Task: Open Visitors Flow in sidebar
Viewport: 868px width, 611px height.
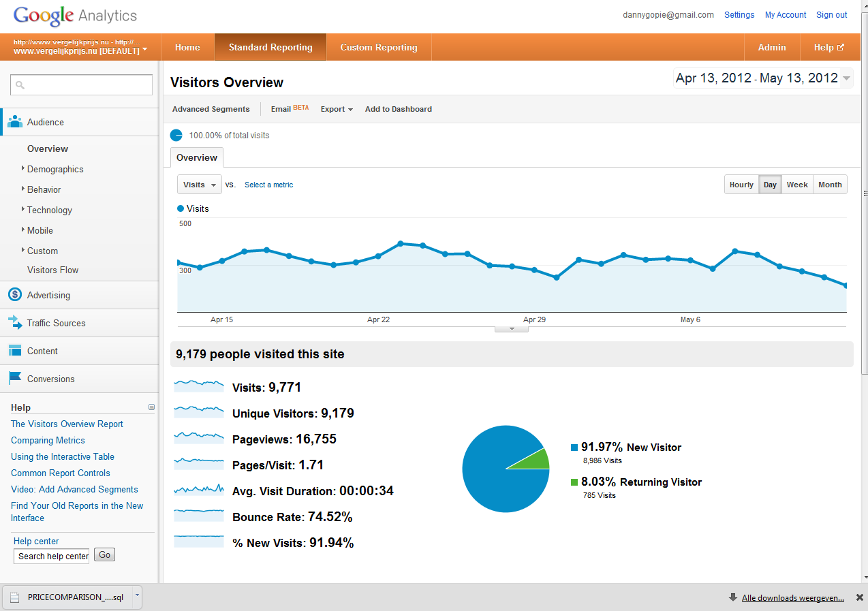Action: click(x=52, y=270)
